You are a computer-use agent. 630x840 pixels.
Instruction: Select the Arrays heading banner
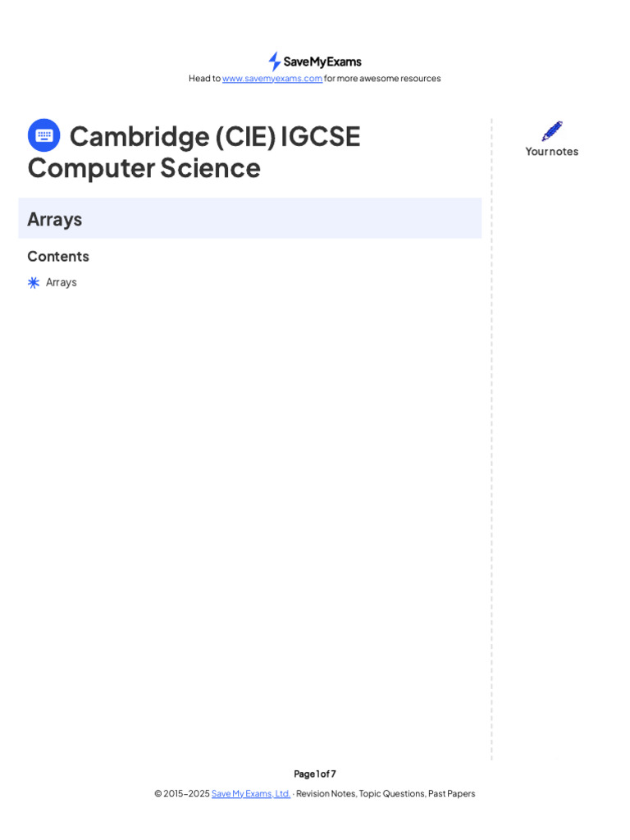coord(249,218)
